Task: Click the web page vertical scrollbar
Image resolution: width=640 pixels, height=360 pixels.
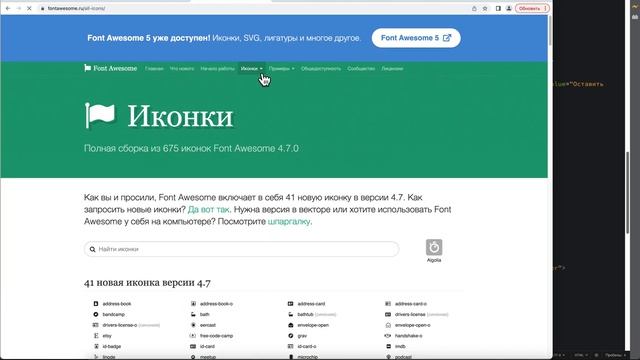Action: (x=550, y=30)
